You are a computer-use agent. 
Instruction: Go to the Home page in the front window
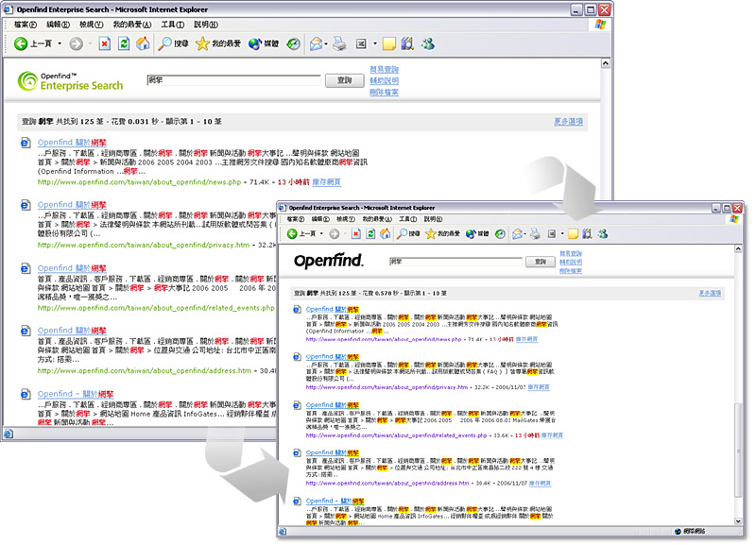pyautogui.click(x=386, y=233)
